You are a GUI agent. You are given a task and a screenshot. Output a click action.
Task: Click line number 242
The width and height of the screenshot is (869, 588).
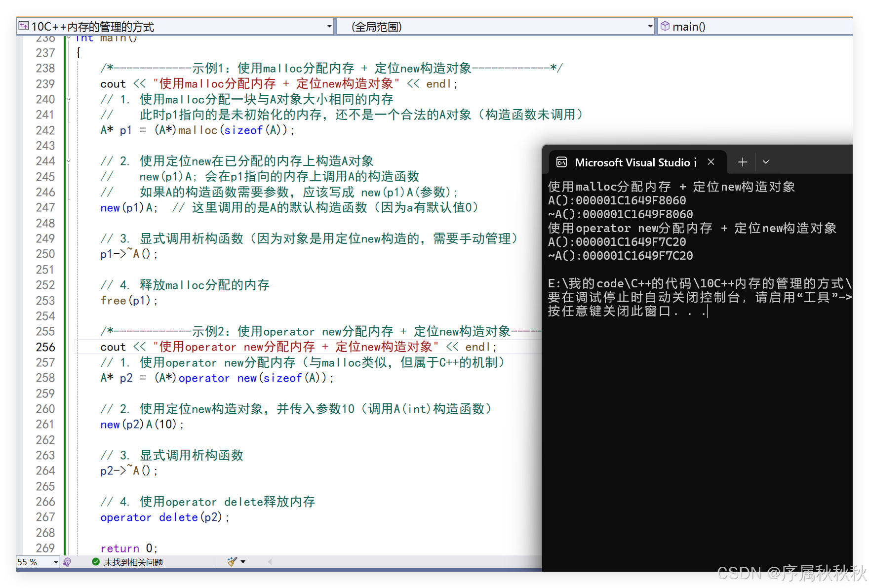click(x=45, y=130)
